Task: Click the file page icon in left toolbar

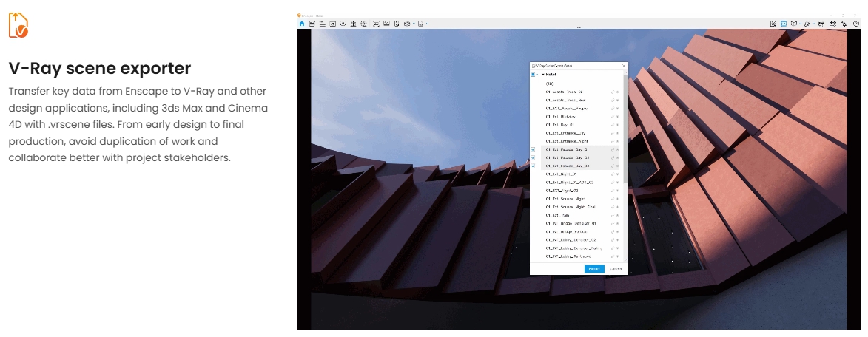Action: [420, 24]
